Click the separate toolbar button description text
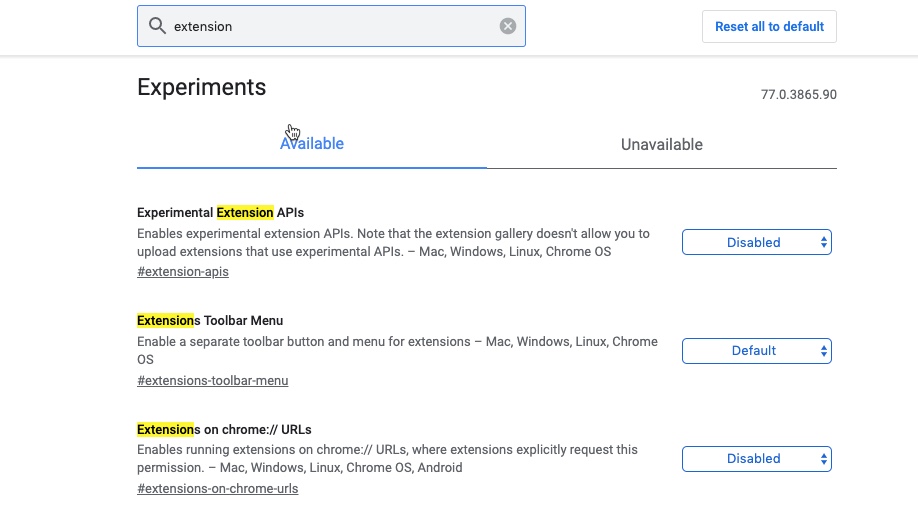The height and width of the screenshot is (508, 918). point(398,351)
